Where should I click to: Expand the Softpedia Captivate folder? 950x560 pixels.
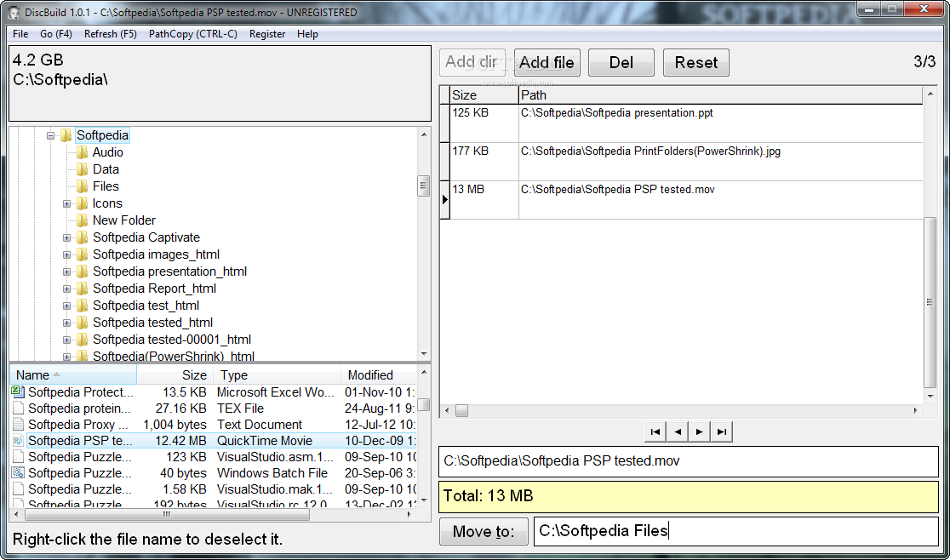click(66, 237)
